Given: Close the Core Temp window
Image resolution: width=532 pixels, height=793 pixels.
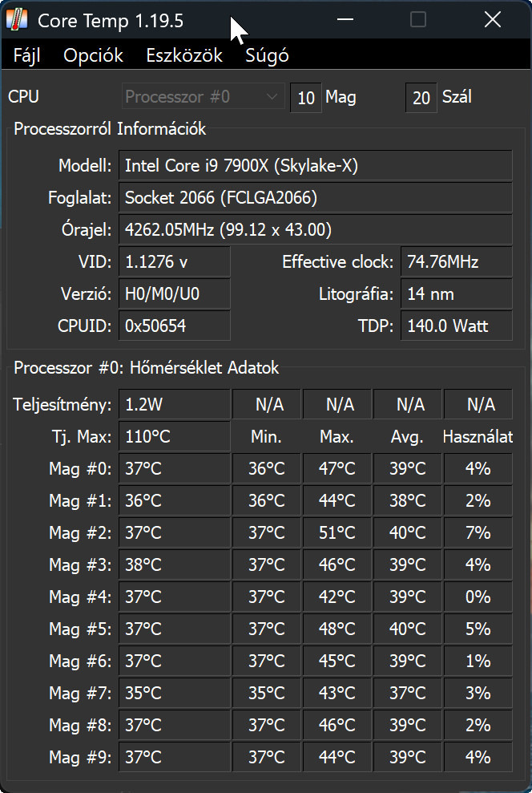Looking at the screenshot, I should [492, 19].
